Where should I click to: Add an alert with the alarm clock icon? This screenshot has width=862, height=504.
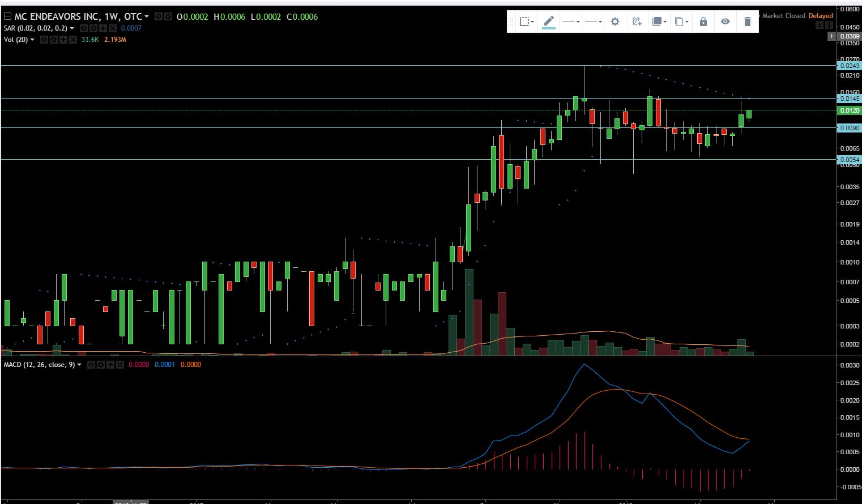[x=637, y=22]
